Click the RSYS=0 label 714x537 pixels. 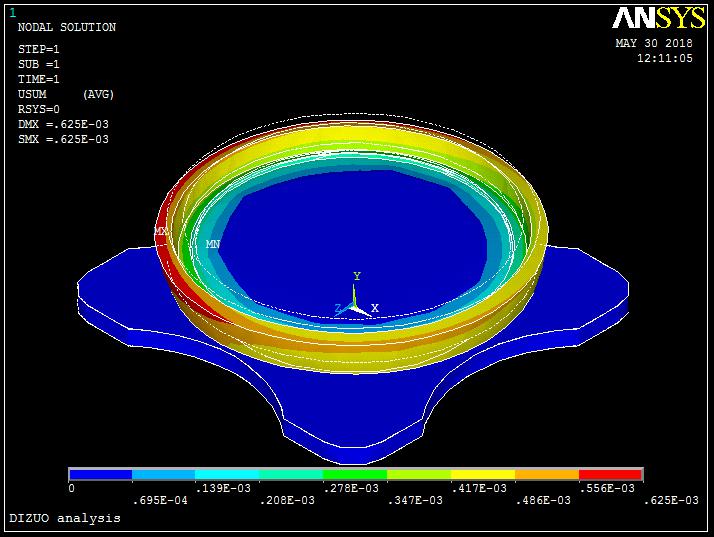click(x=39, y=109)
